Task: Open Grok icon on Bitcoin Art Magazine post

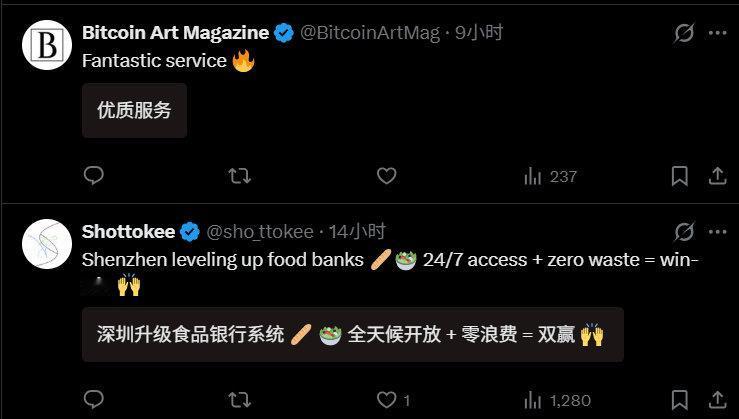Action: coord(684,33)
